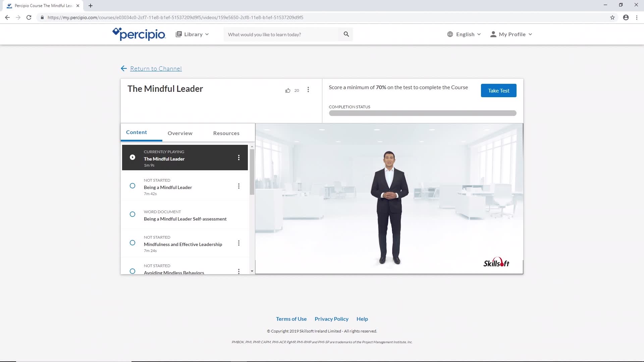Click the search magnifier icon
Viewport: 644px width, 362px height.
click(x=346, y=34)
